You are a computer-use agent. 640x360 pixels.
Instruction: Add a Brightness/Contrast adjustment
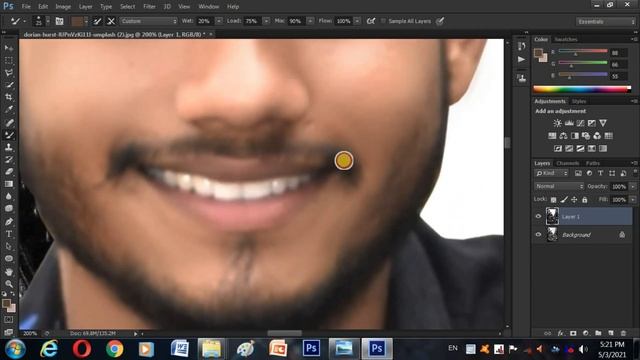click(557, 123)
